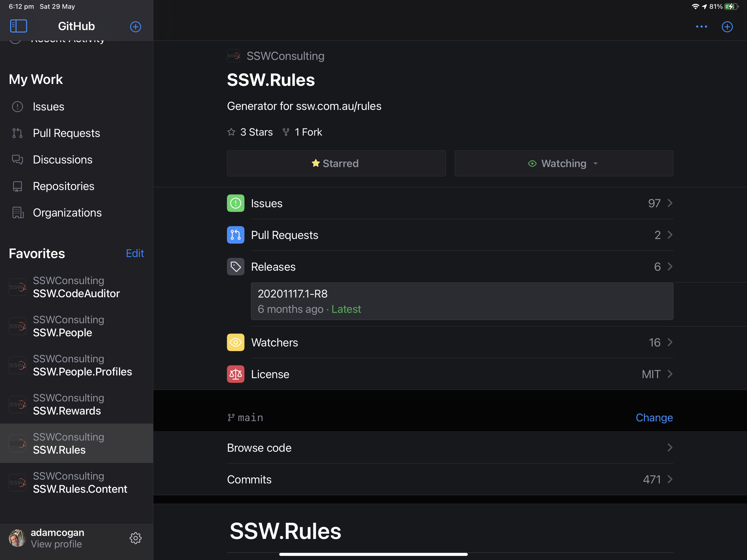Click the sidebar Discussions chat icon

pos(17,159)
